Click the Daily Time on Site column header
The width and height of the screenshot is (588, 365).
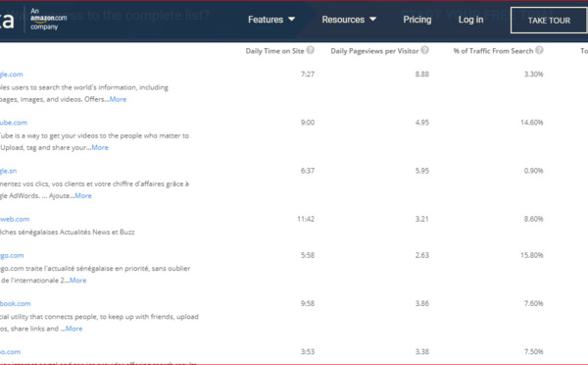click(x=274, y=51)
